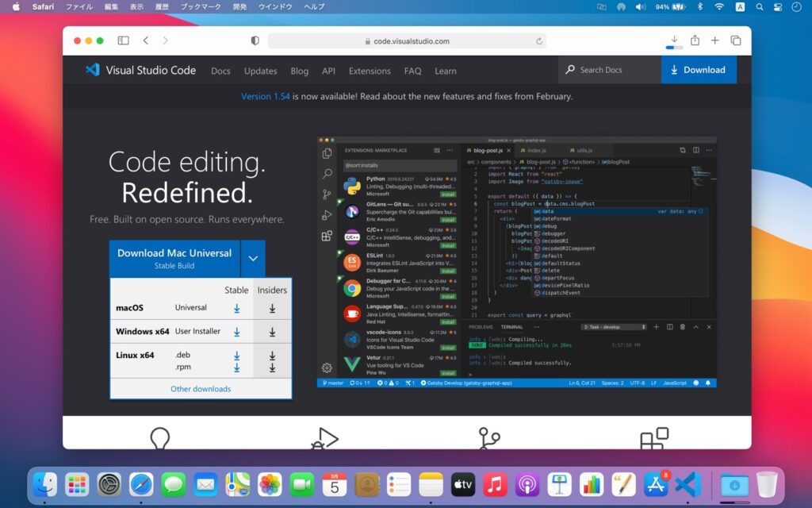Download Linux .rpm stable package
This screenshot has height=508, width=812.
[236, 368]
